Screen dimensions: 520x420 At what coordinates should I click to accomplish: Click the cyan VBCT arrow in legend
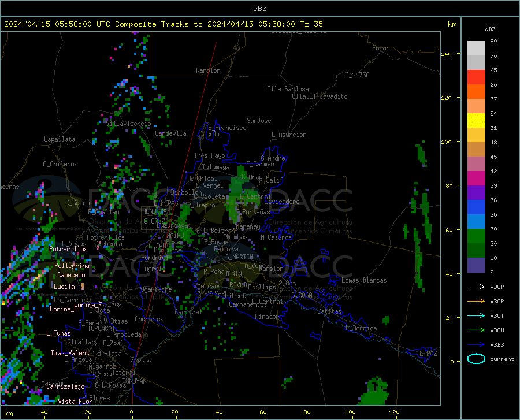(476, 315)
